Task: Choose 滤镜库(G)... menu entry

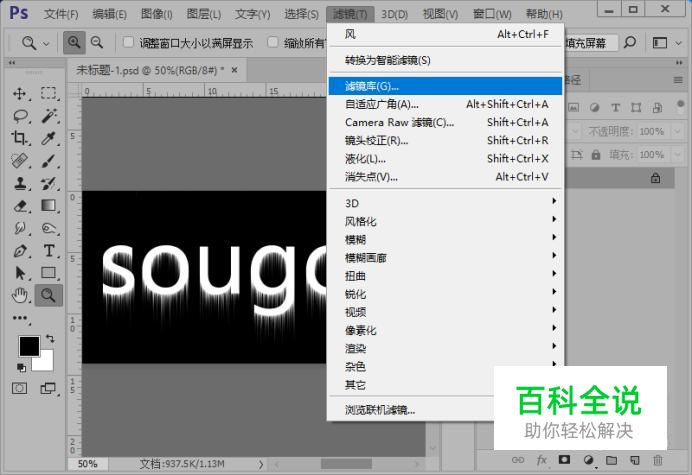Action: coord(446,86)
